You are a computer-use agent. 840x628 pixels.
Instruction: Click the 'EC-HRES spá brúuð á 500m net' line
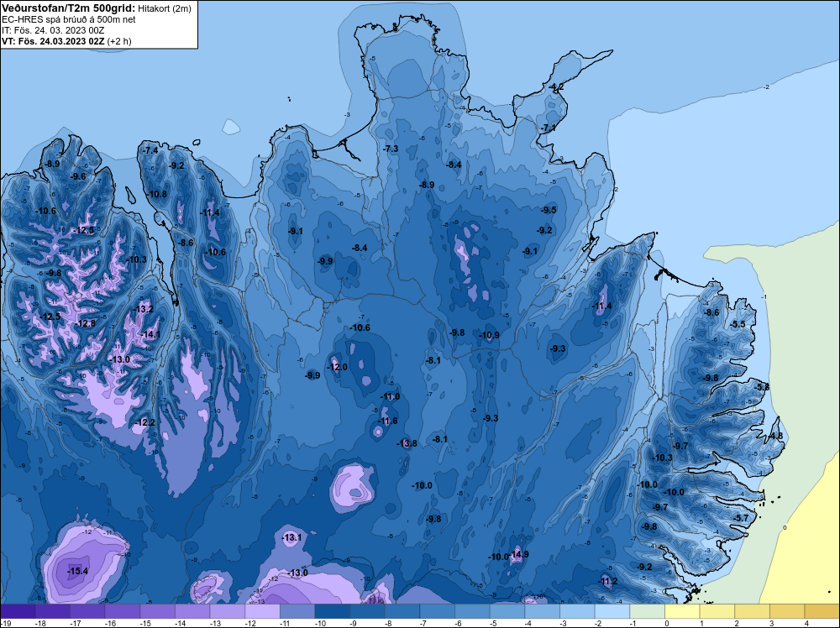(x=69, y=19)
